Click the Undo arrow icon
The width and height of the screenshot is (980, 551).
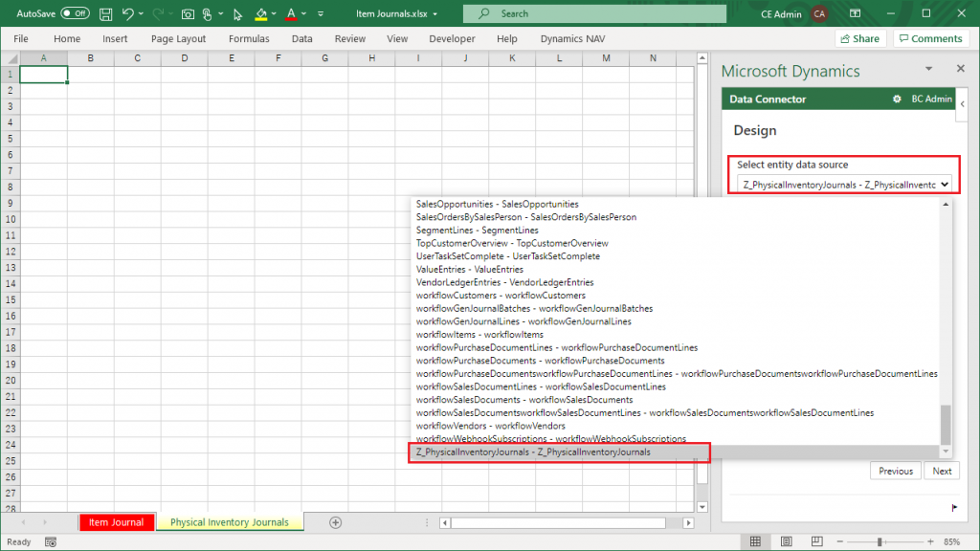pyautogui.click(x=127, y=13)
